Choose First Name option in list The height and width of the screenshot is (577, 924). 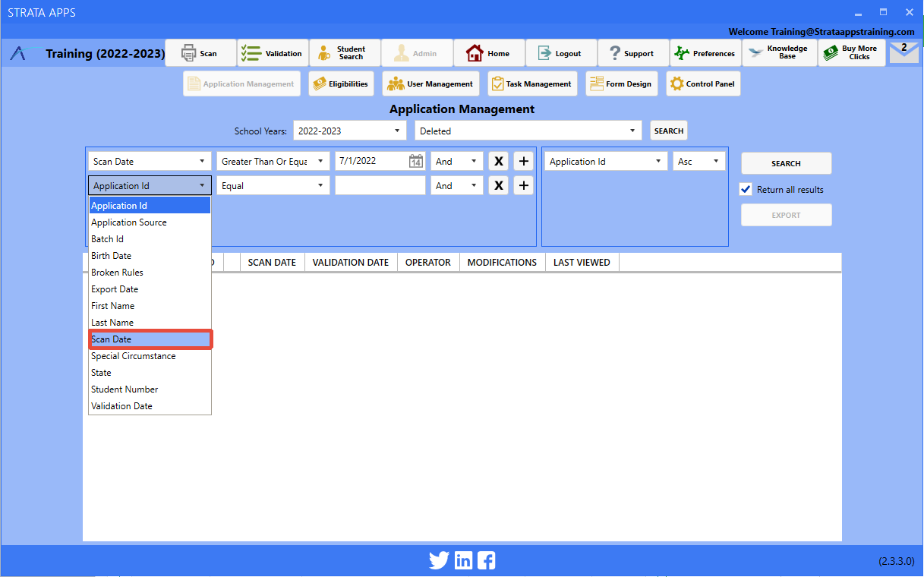(150, 305)
